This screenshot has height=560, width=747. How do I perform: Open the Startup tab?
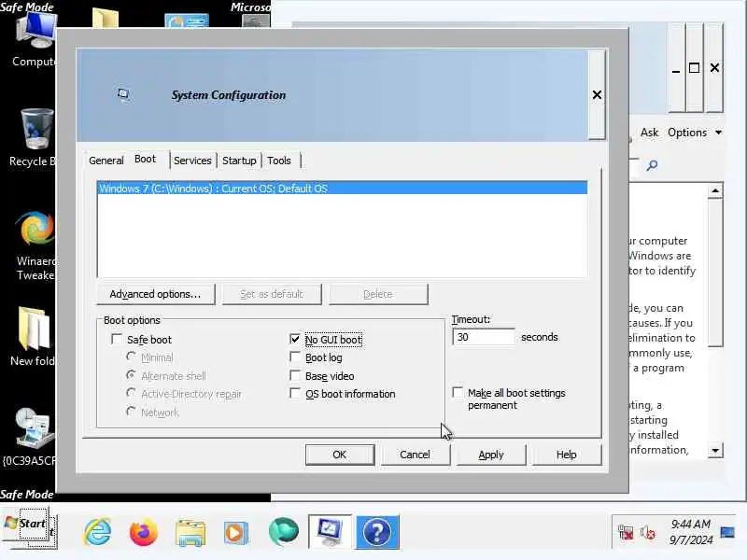tap(239, 161)
